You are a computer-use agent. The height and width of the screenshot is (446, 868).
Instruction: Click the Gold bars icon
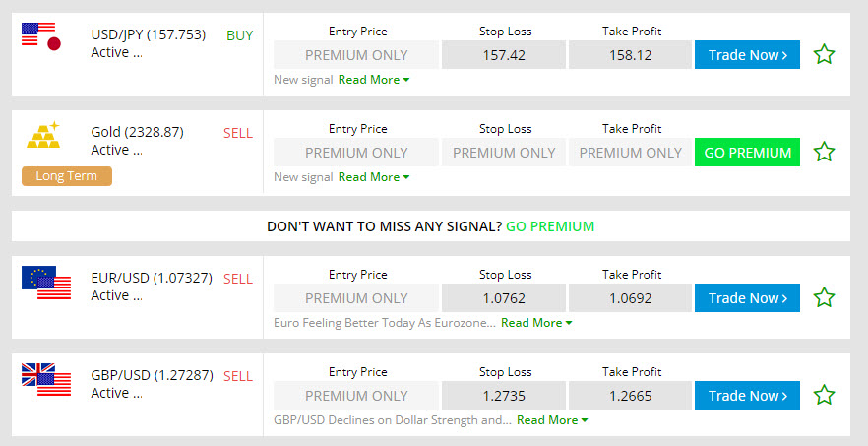(x=43, y=136)
